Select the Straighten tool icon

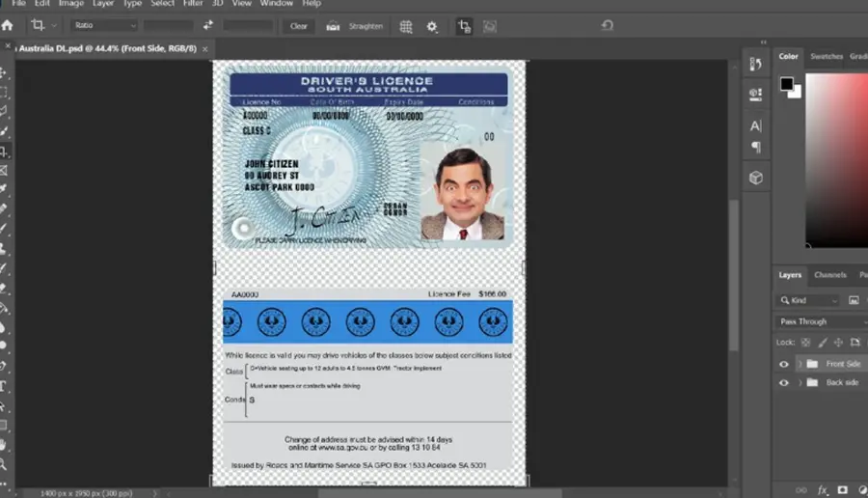tap(333, 26)
